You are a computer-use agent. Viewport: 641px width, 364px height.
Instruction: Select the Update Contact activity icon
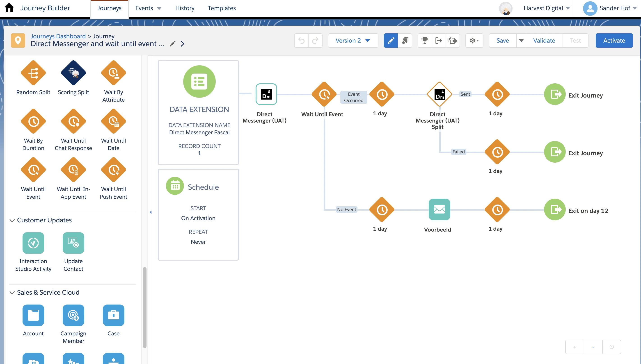coord(73,243)
